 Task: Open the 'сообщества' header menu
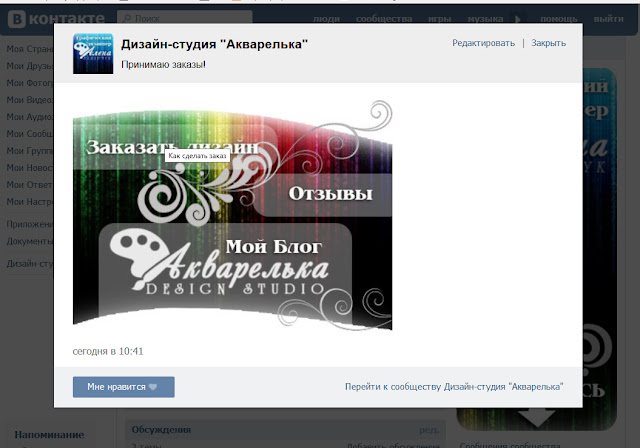pyautogui.click(x=384, y=19)
